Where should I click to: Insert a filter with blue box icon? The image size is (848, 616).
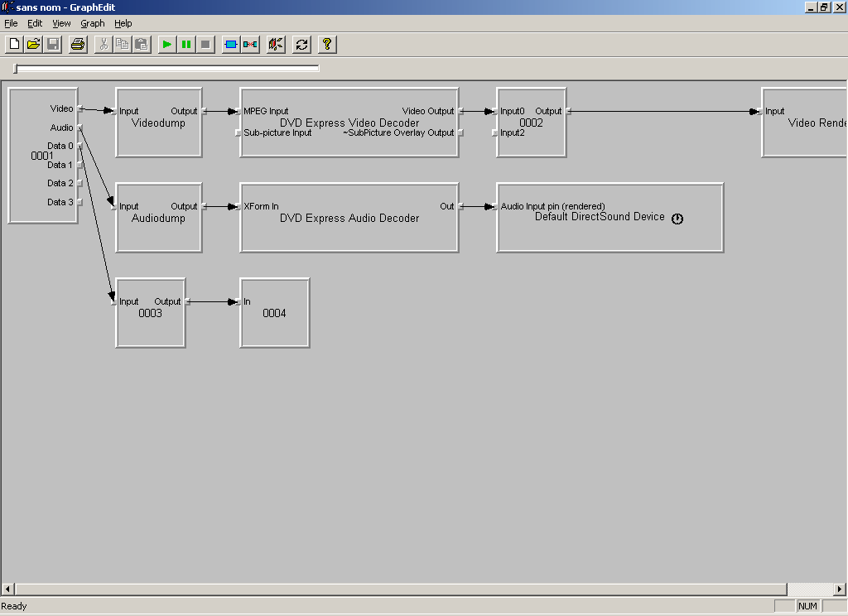(x=231, y=45)
